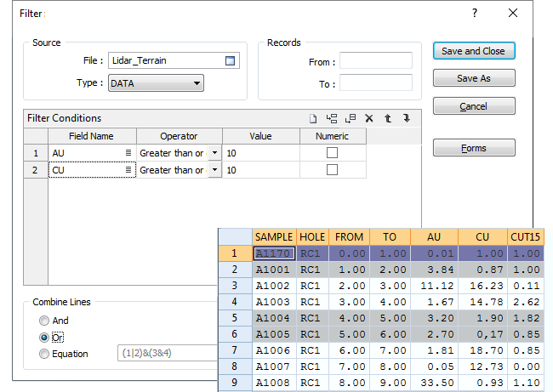Move the selected condition row down
The image size is (553, 392).
pos(407,119)
